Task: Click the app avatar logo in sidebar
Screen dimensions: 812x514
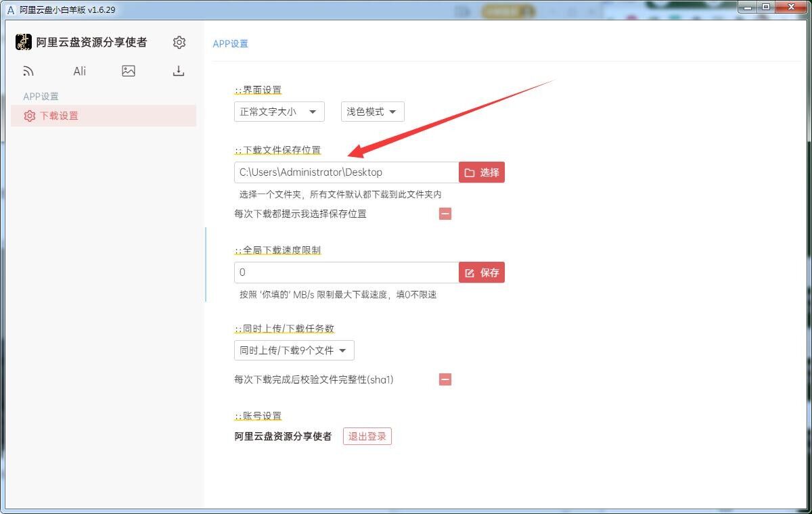Action: tap(24, 42)
